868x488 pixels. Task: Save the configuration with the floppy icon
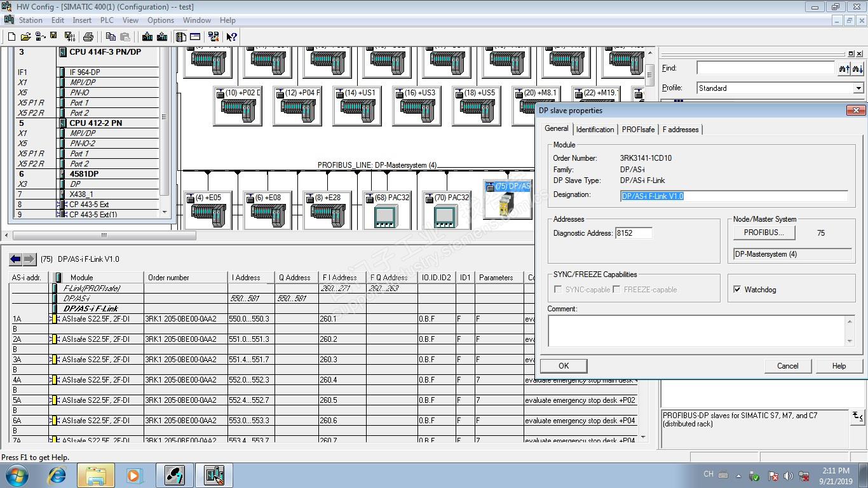pos(54,37)
